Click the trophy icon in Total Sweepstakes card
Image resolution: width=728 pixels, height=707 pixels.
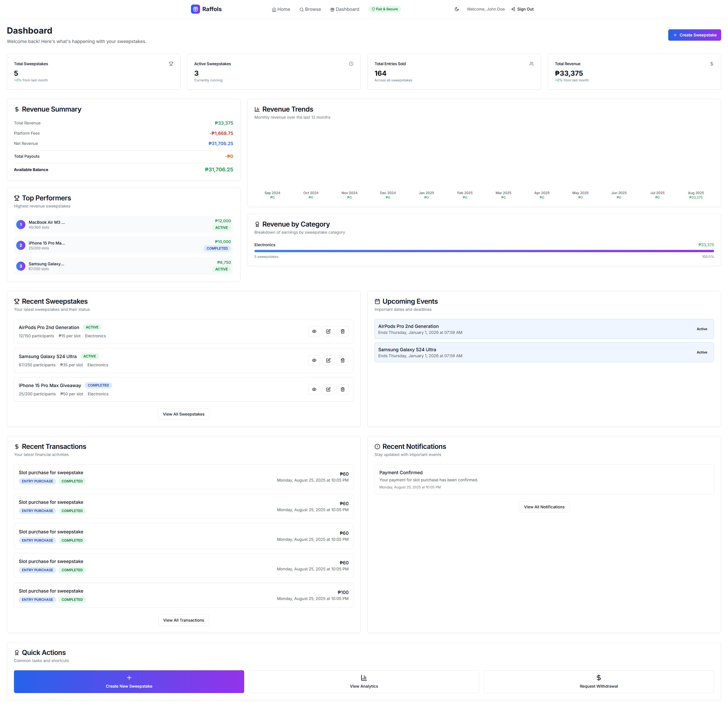171,64
